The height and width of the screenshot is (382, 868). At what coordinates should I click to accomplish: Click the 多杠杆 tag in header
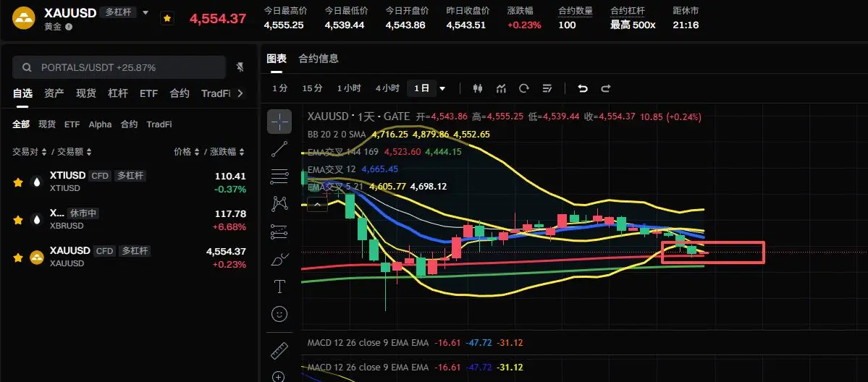[118, 12]
